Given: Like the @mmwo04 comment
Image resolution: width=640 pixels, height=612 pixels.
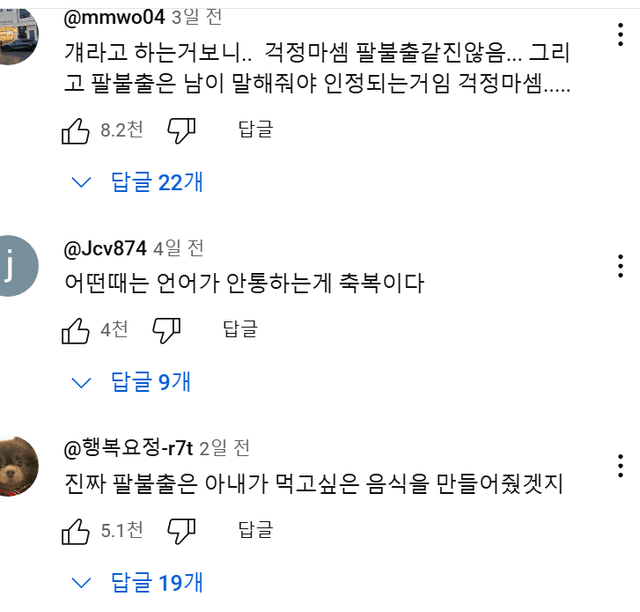Looking at the screenshot, I should 76,130.
